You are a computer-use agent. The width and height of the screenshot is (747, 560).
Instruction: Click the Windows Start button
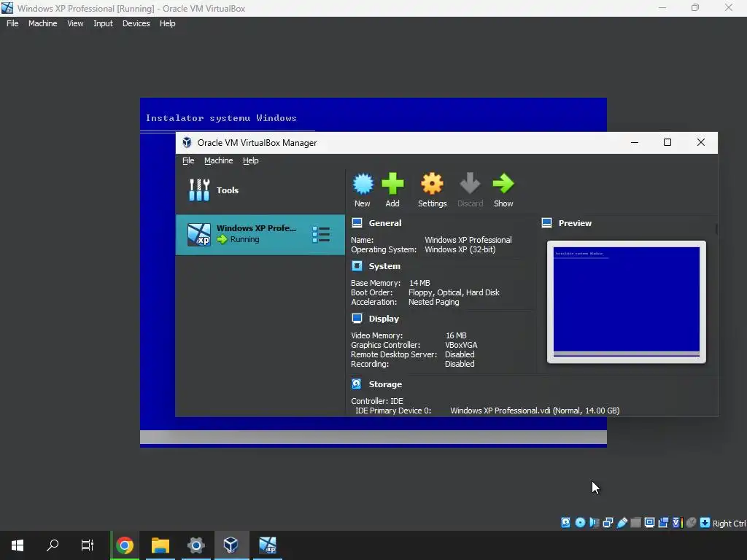[x=18, y=545]
